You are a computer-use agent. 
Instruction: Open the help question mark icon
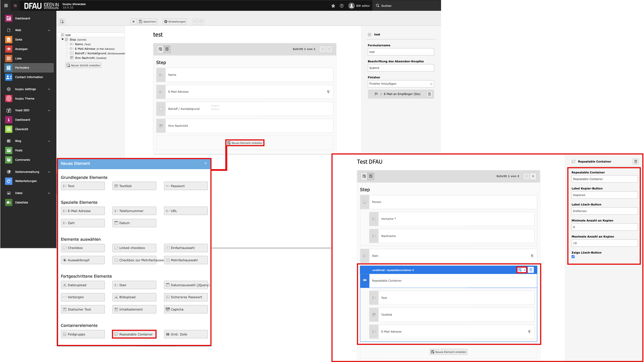click(341, 6)
